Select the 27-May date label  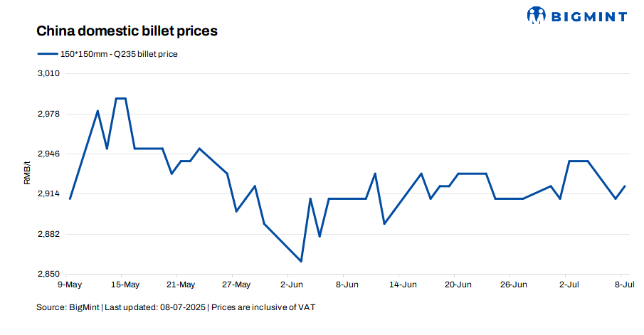236,285
